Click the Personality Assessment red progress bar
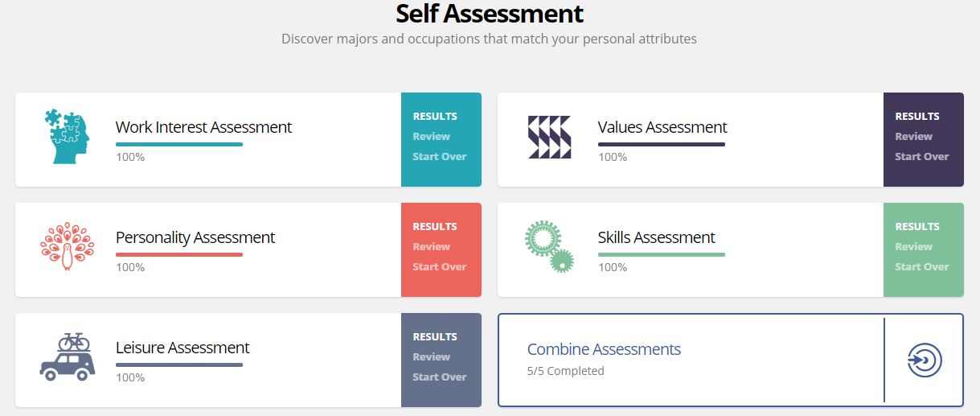The height and width of the screenshot is (416, 980). 179,254
